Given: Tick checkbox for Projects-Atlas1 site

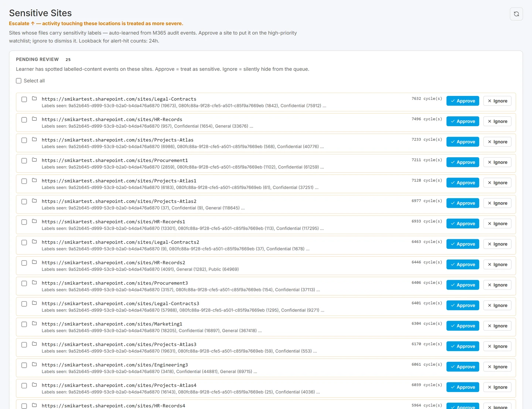Looking at the screenshot, I should [x=24, y=181].
